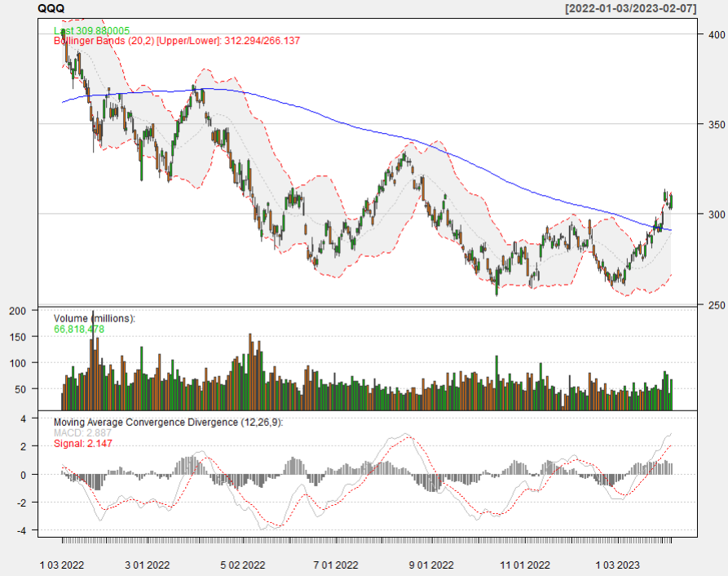Click the '5 02 2022' date label
Screen dimensions: 728x576
pyautogui.click(x=243, y=565)
